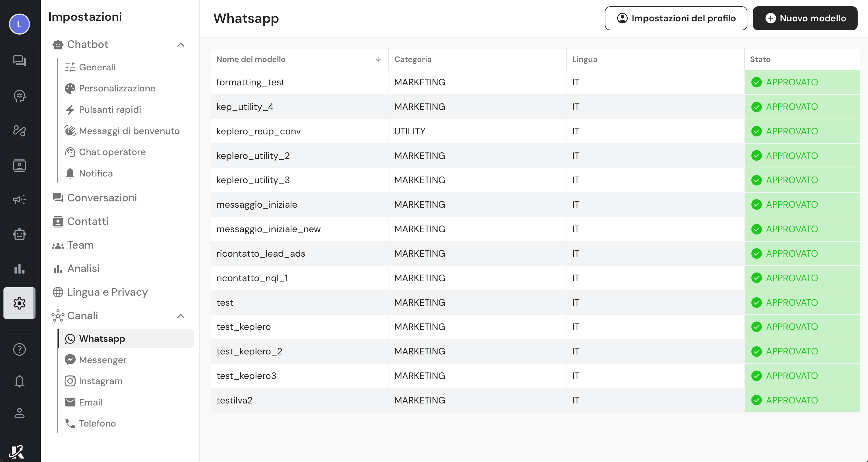Collapse the Chatbot settings section
The width and height of the screenshot is (868, 462).
pos(181,45)
